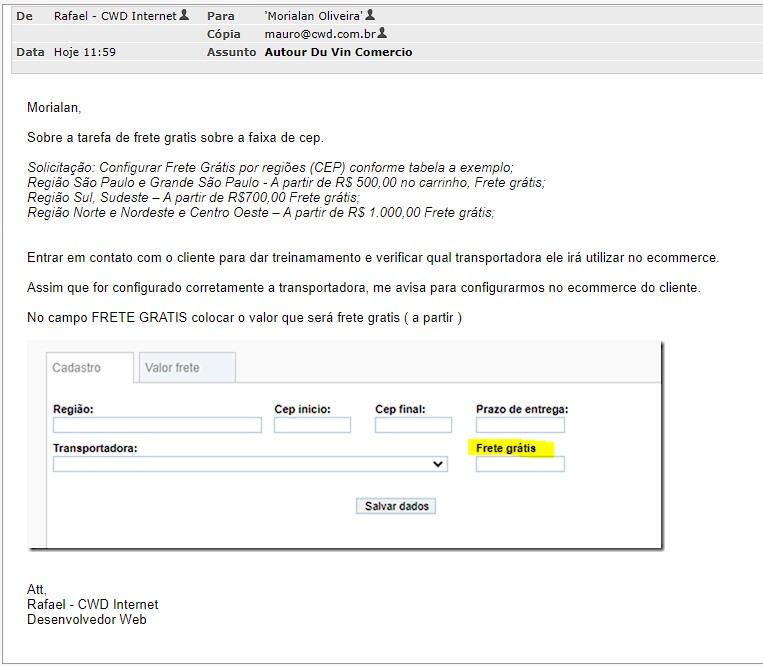This screenshot has height=666, width=763.
Task: Click the Cep inicio input field
Action: pyautogui.click(x=312, y=425)
